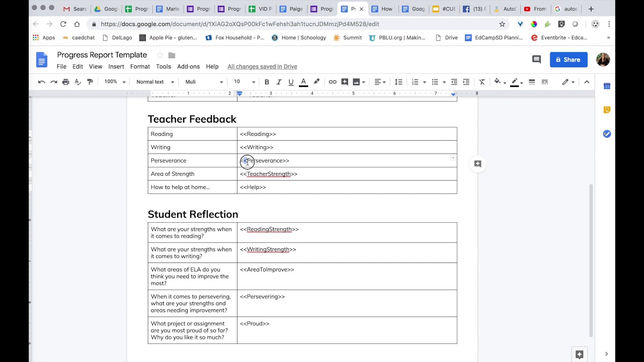Open a new browser tab
Image resolution: width=644 pixels, height=362 pixels.
[x=591, y=9]
